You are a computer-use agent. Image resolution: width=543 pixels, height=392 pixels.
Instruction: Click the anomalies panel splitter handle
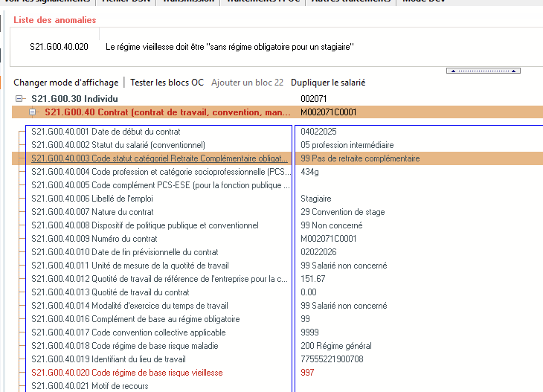(x=483, y=71)
